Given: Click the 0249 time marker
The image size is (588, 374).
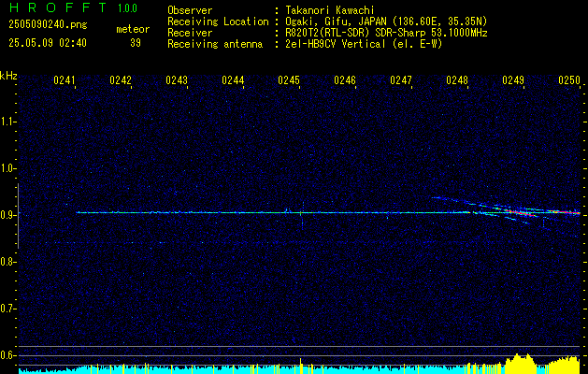Looking at the screenshot, I should (x=513, y=79).
